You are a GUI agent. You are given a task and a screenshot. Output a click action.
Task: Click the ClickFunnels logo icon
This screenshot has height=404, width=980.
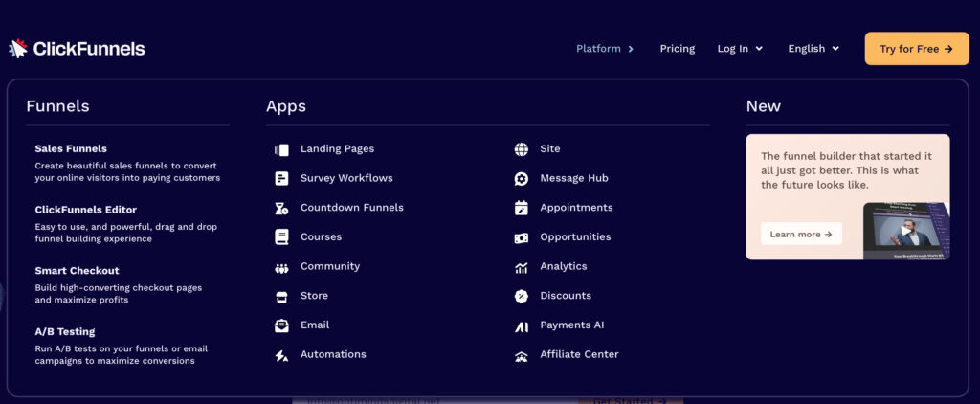(18, 48)
